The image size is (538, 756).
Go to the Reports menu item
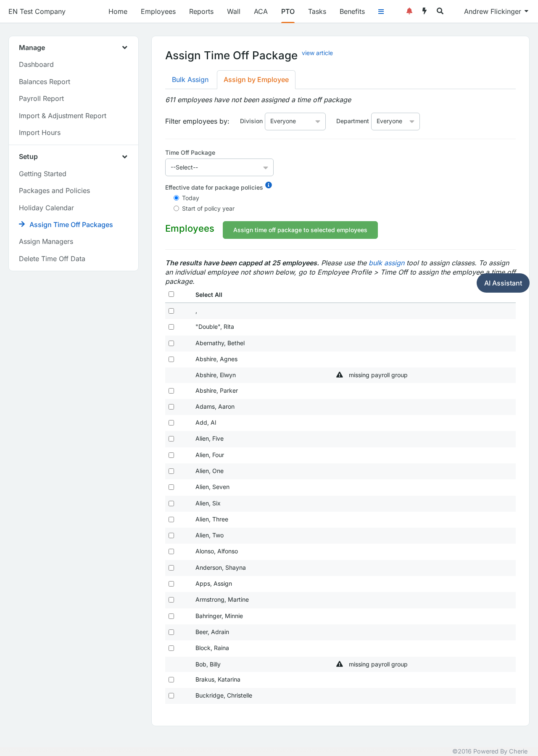[201, 11]
